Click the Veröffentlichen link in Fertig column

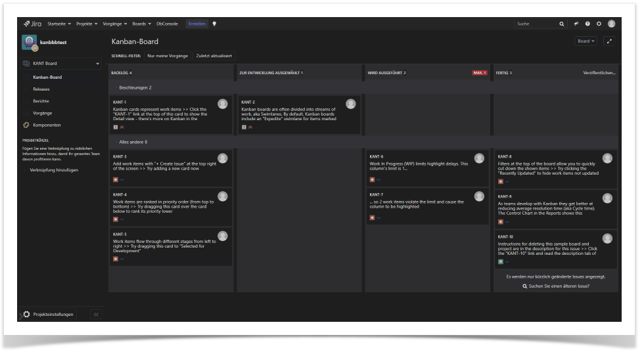[599, 73]
